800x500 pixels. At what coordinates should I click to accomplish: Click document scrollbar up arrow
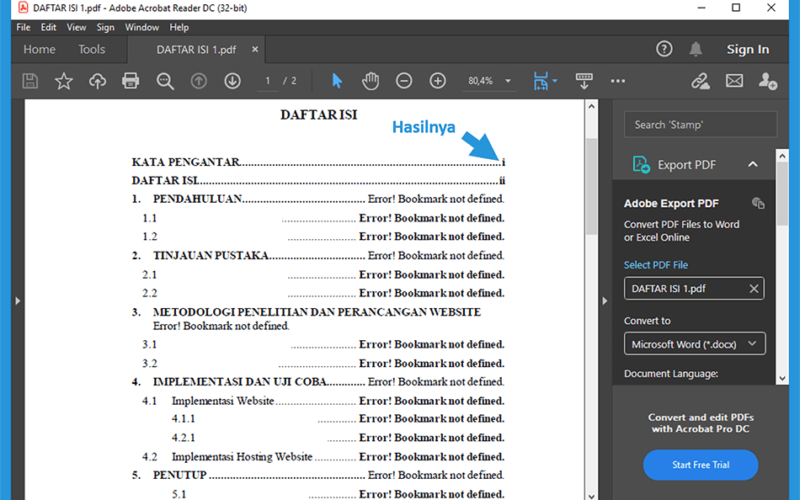[x=591, y=106]
